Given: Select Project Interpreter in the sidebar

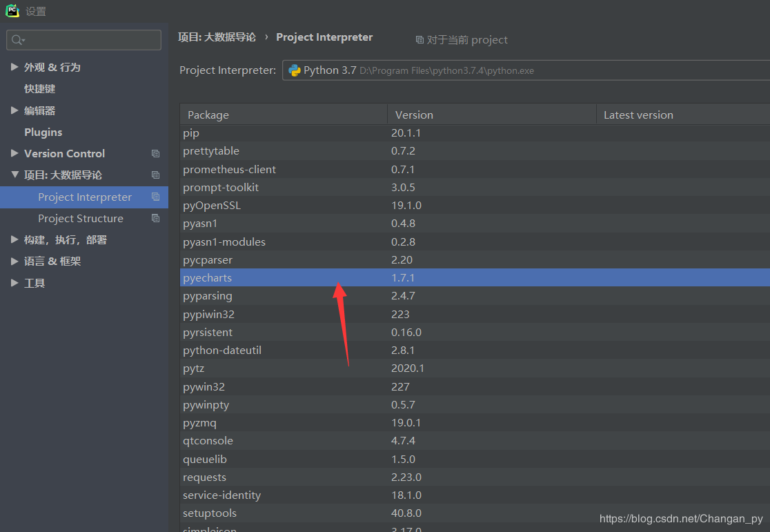Looking at the screenshot, I should (84, 197).
